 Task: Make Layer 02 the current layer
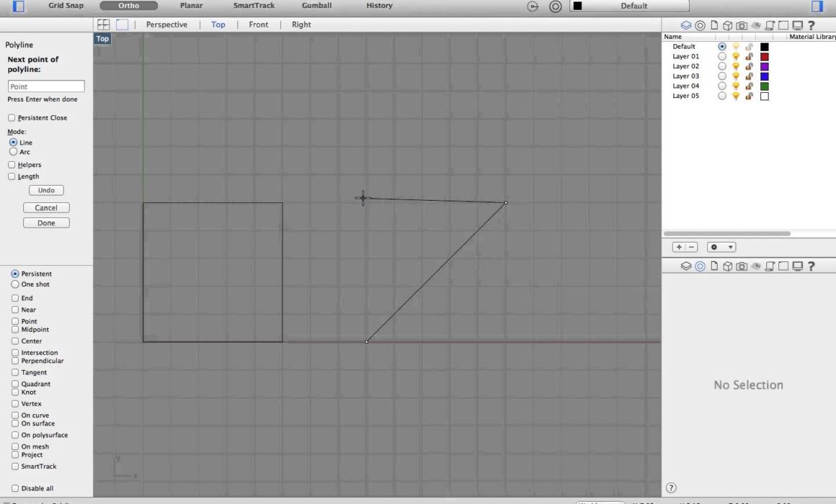tap(722, 66)
